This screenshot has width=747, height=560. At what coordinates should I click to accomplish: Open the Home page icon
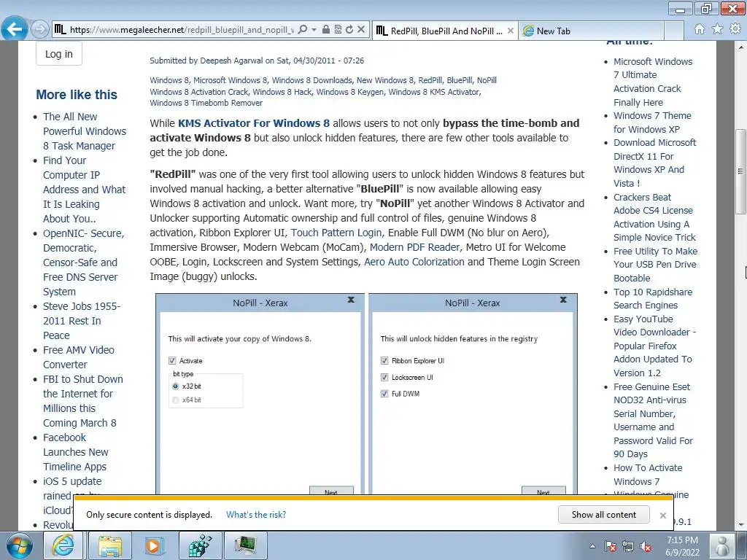700,29
